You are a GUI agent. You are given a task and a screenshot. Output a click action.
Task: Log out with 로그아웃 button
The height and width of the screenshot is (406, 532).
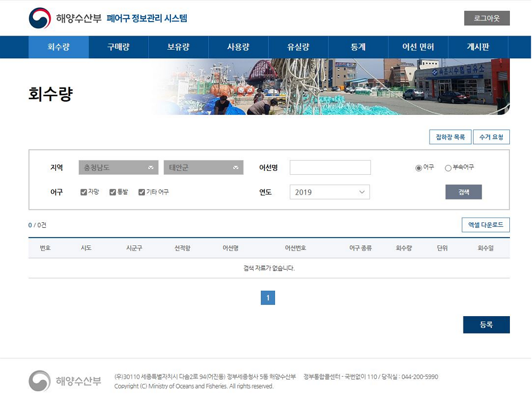coord(487,18)
